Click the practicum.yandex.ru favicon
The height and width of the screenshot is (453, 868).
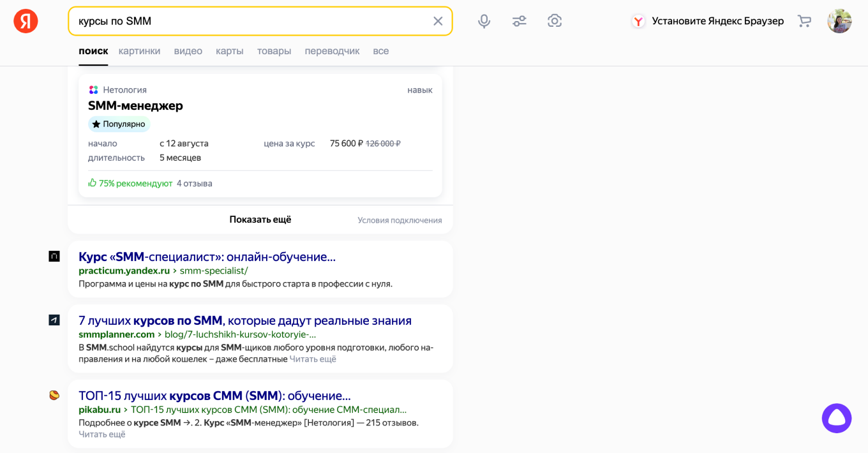[x=54, y=256]
